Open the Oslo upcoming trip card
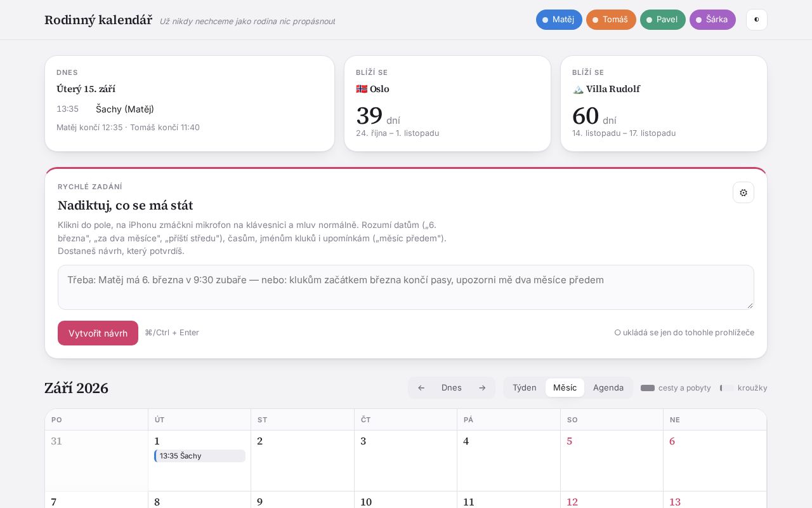This screenshot has height=508, width=812. [447, 104]
